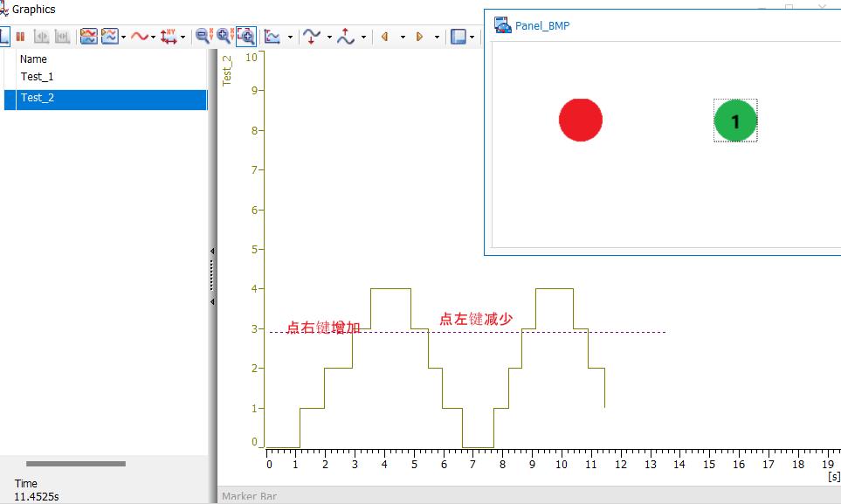Click the axis chart view icon
Viewport: 841px width, 504px height.
click(x=272, y=37)
